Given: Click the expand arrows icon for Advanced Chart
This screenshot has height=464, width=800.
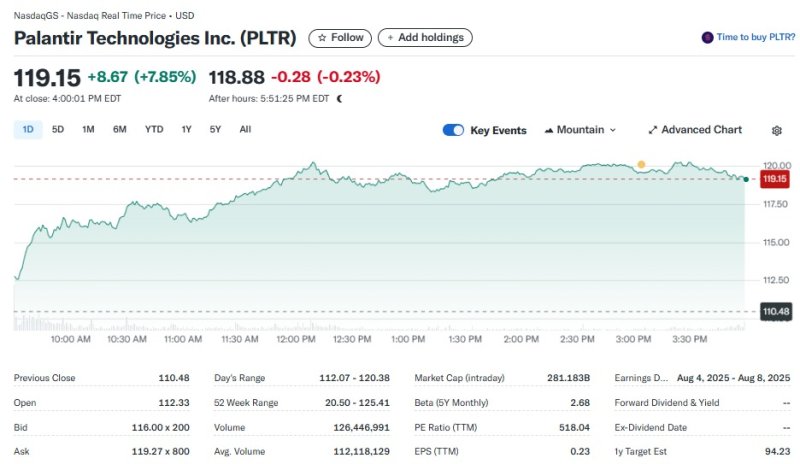Looking at the screenshot, I should (653, 130).
